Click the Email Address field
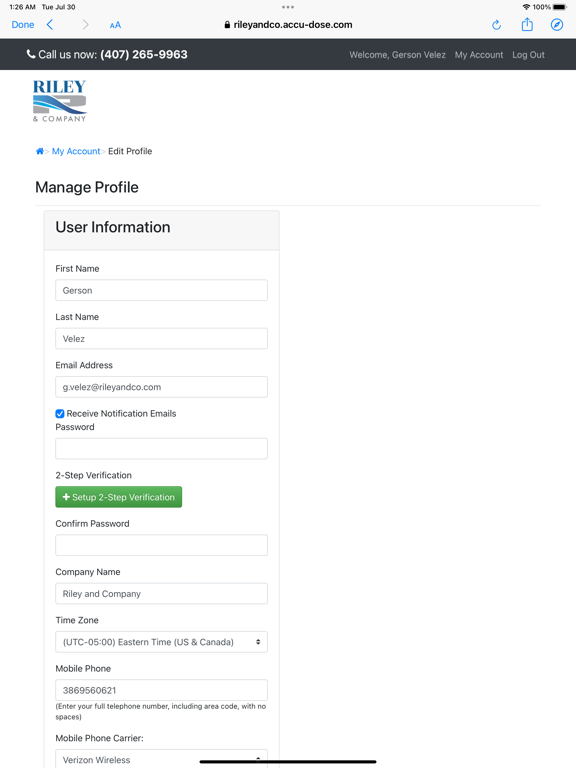Viewport: 576px width, 768px height. [162, 387]
